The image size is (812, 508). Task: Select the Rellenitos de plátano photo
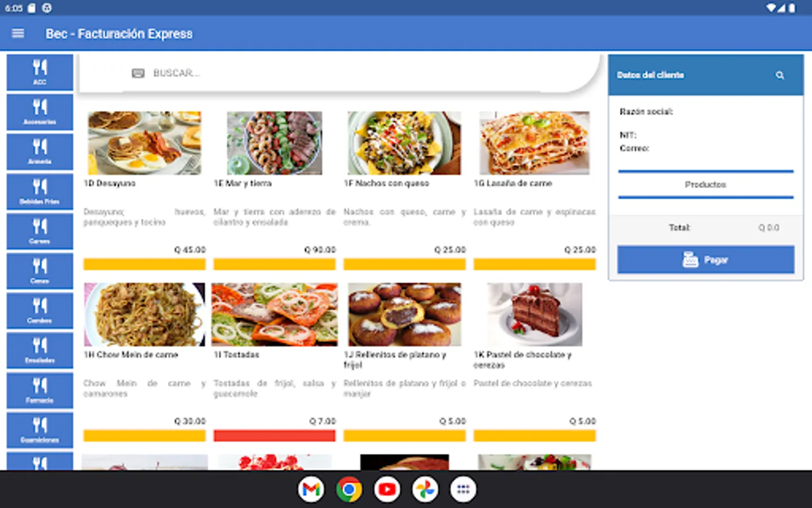click(x=405, y=314)
